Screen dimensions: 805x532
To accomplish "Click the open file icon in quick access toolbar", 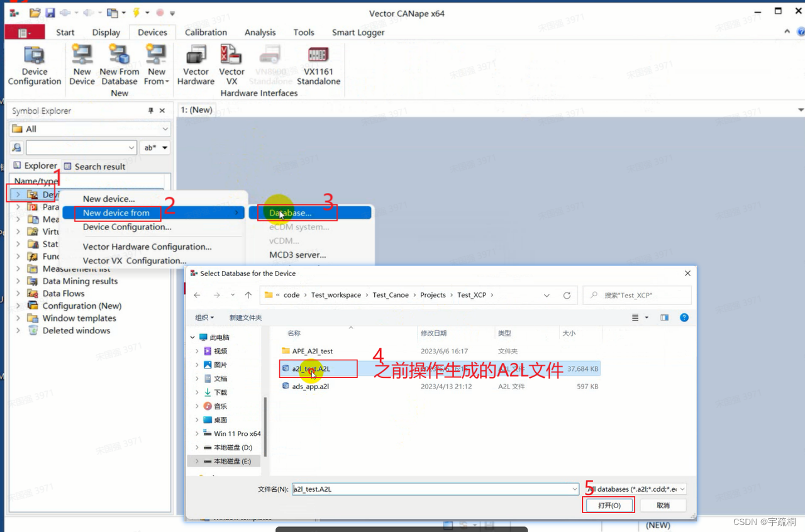I will [35, 13].
